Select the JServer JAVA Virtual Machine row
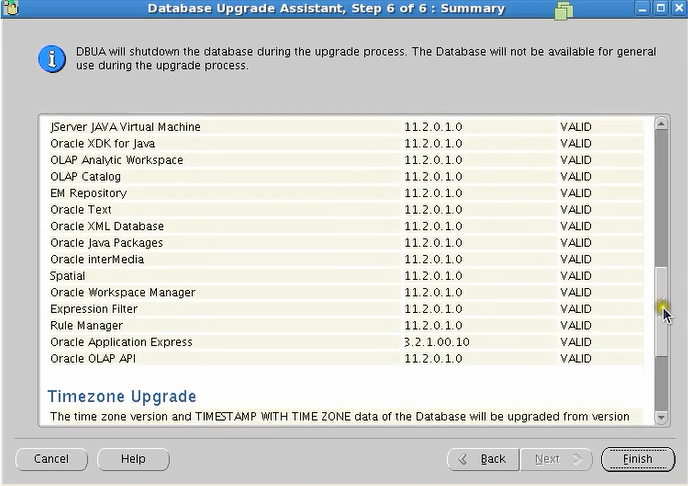The width and height of the screenshot is (688, 486). tap(346, 127)
